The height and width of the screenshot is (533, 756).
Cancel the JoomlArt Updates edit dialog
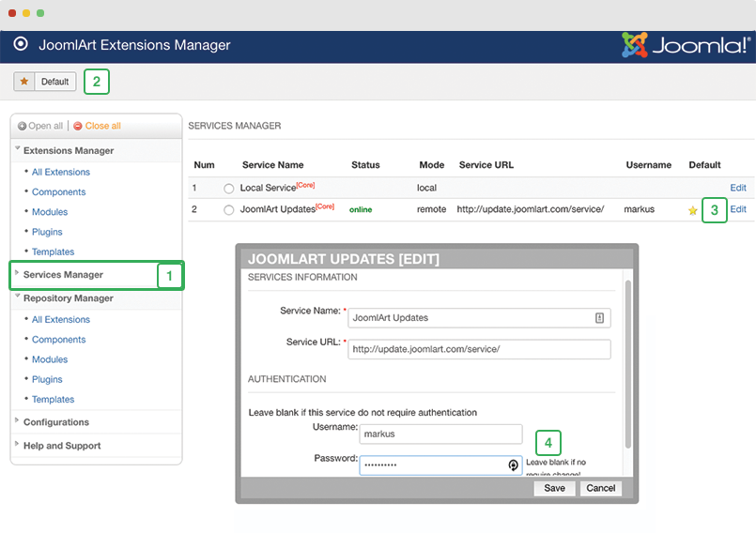[x=601, y=488]
